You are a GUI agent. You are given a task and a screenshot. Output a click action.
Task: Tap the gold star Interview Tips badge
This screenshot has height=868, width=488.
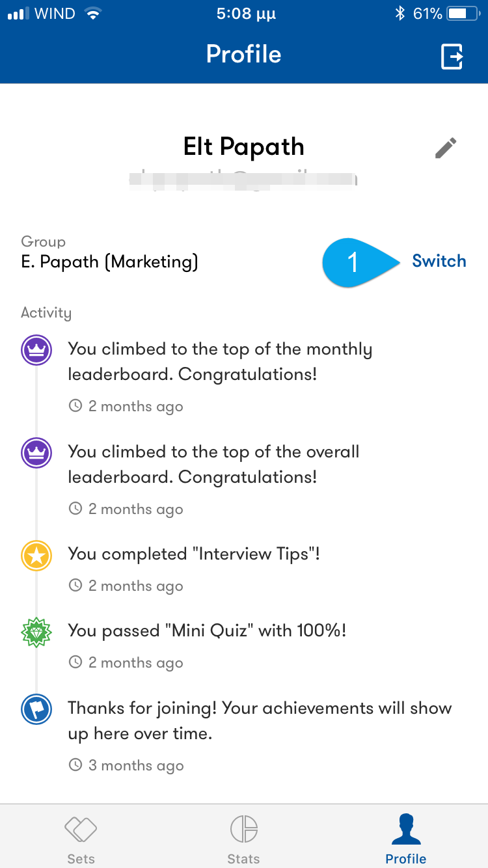coord(37,556)
